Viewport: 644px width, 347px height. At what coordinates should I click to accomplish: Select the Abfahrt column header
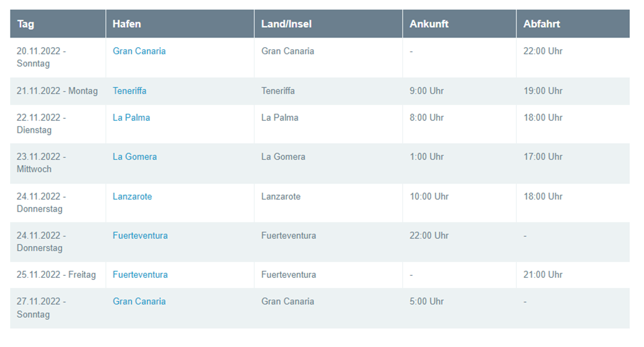(x=542, y=24)
